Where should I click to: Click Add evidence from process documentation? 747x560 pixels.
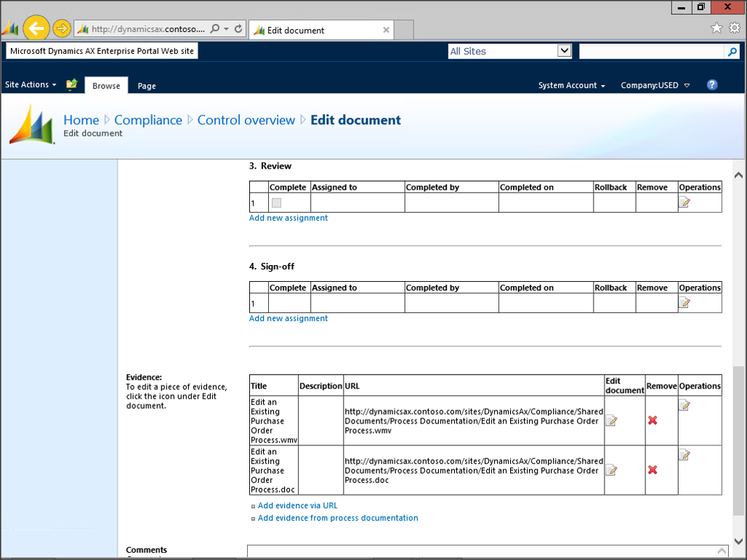(x=338, y=518)
